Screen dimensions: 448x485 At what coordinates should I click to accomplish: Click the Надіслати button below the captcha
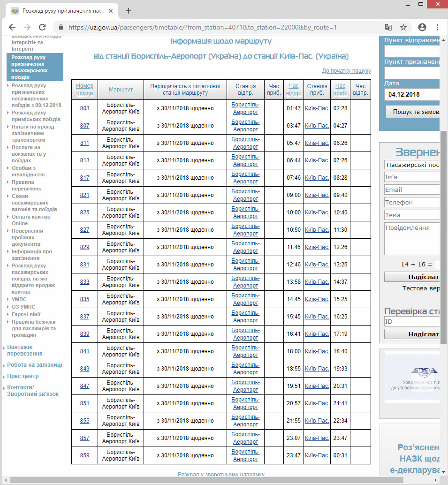(412, 277)
